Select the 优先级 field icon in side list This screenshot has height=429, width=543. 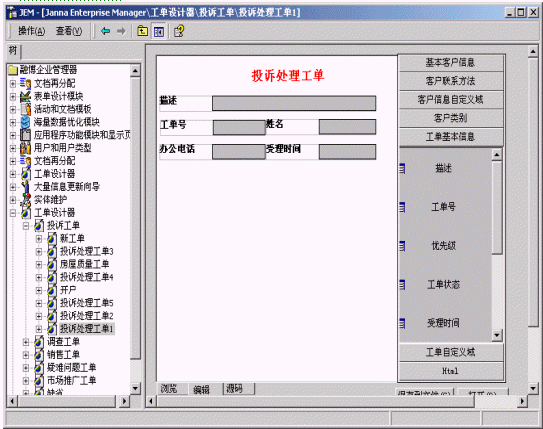[402, 246]
